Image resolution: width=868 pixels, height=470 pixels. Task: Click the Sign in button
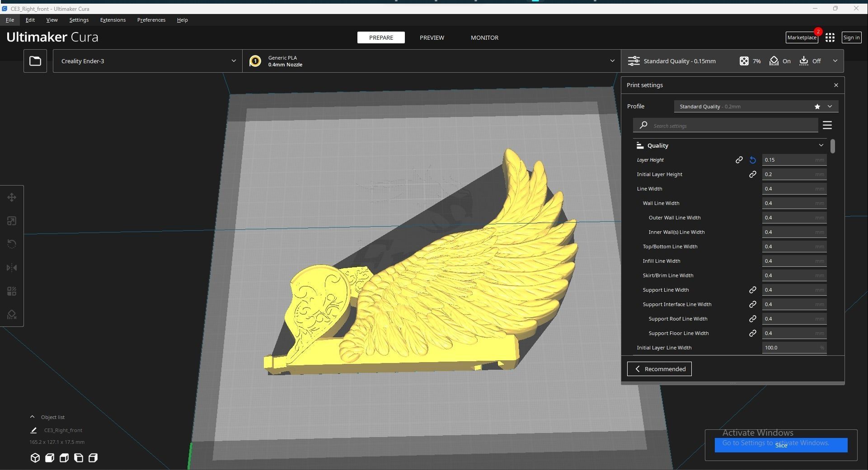tap(851, 37)
